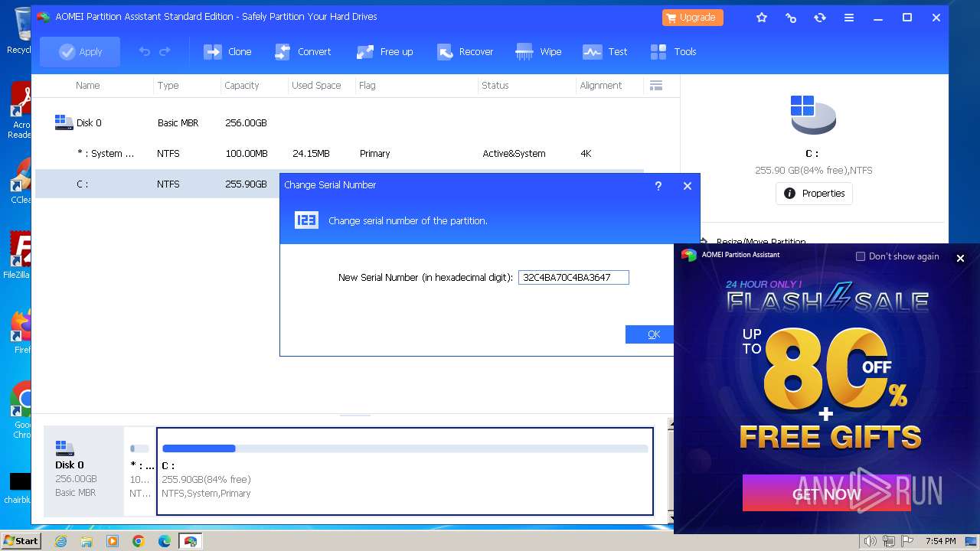Image resolution: width=980 pixels, height=551 pixels.
Task: Click the Flag column header
Action: 367,86
